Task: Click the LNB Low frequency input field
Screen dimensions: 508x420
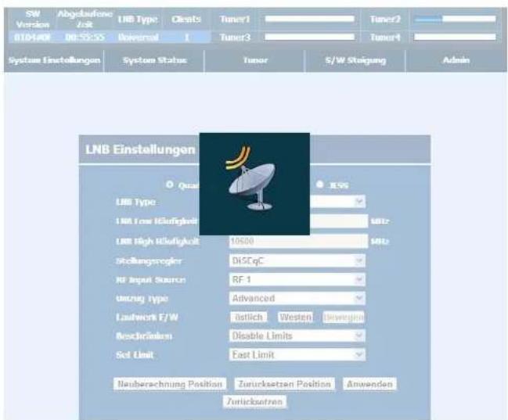Action: (x=339, y=221)
